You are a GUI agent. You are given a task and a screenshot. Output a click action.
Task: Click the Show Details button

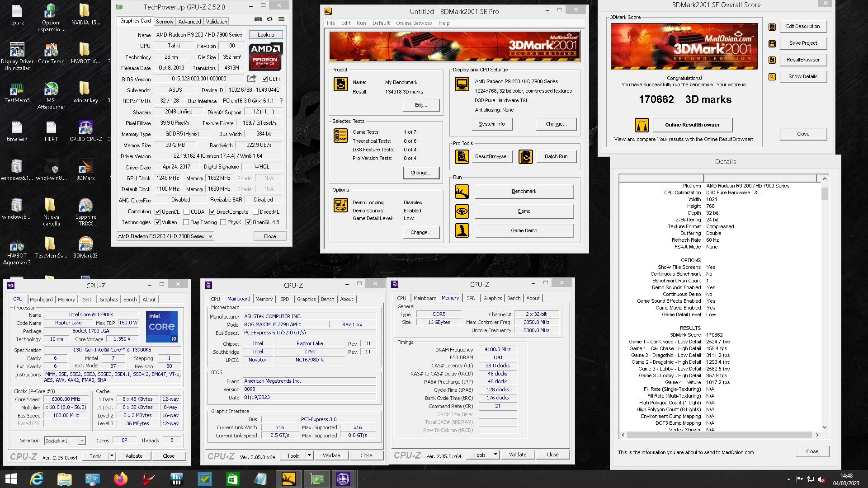pyautogui.click(x=803, y=77)
